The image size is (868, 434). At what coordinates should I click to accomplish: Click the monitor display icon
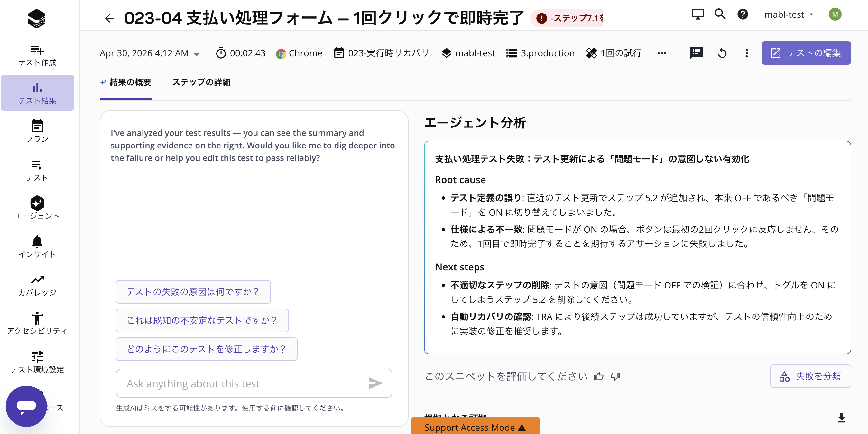[x=697, y=14]
